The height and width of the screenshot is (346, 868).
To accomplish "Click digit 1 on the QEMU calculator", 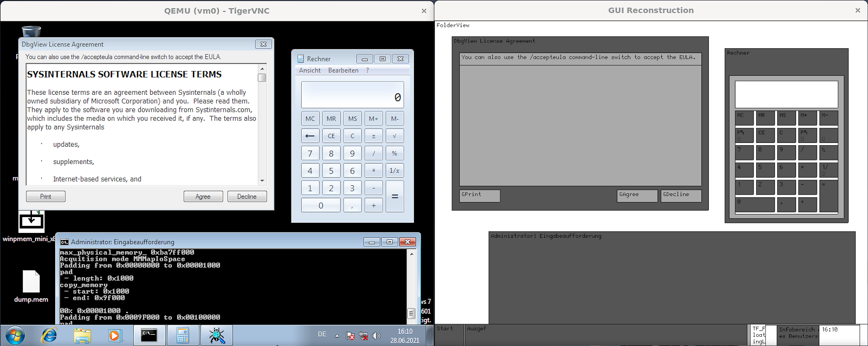I will point(310,188).
